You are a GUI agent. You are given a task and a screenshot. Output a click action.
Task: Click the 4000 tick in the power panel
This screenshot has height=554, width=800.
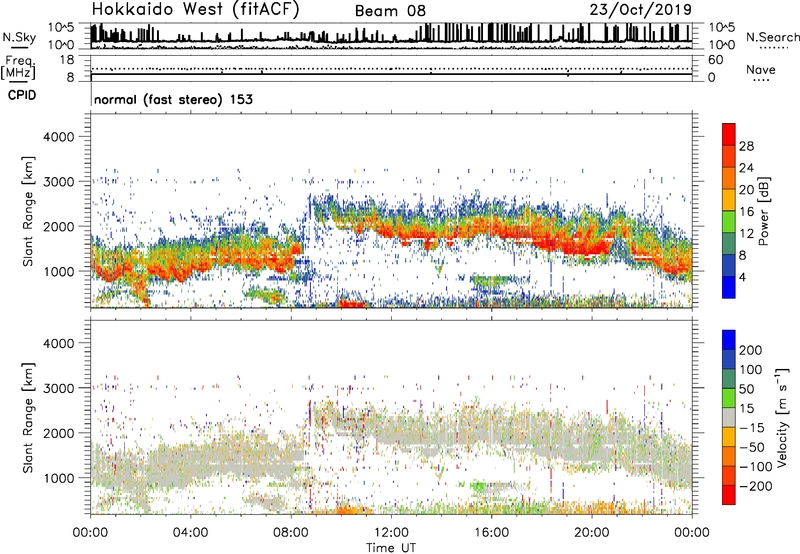58,137
